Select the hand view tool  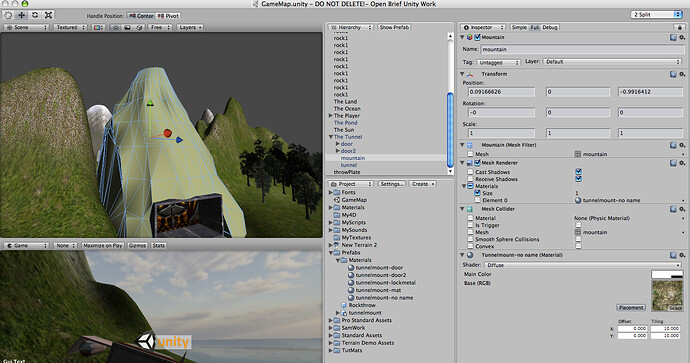[8, 15]
